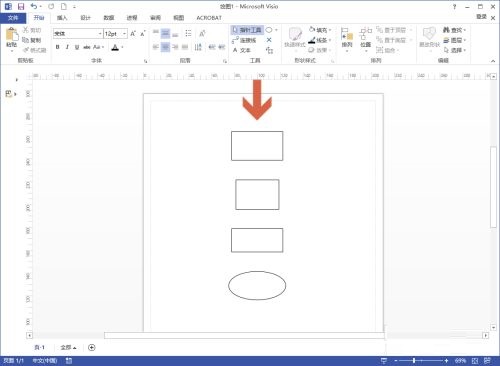
Task: Select the Connector tool (连接线)
Action: pyautogui.click(x=244, y=40)
